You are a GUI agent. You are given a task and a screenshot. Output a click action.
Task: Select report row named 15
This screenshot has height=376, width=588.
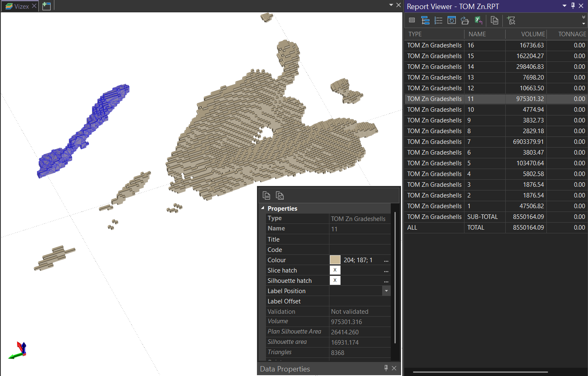coord(496,56)
